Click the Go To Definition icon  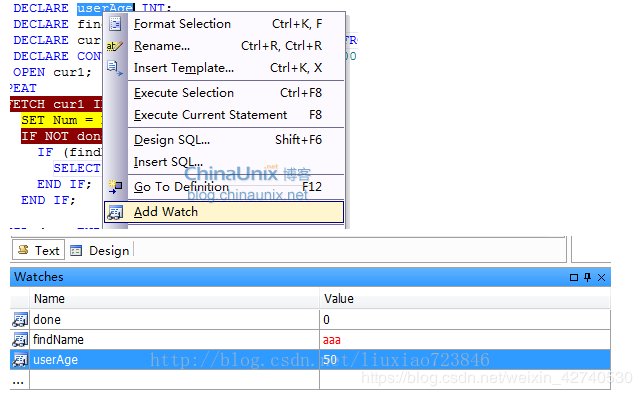(x=115, y=187)
